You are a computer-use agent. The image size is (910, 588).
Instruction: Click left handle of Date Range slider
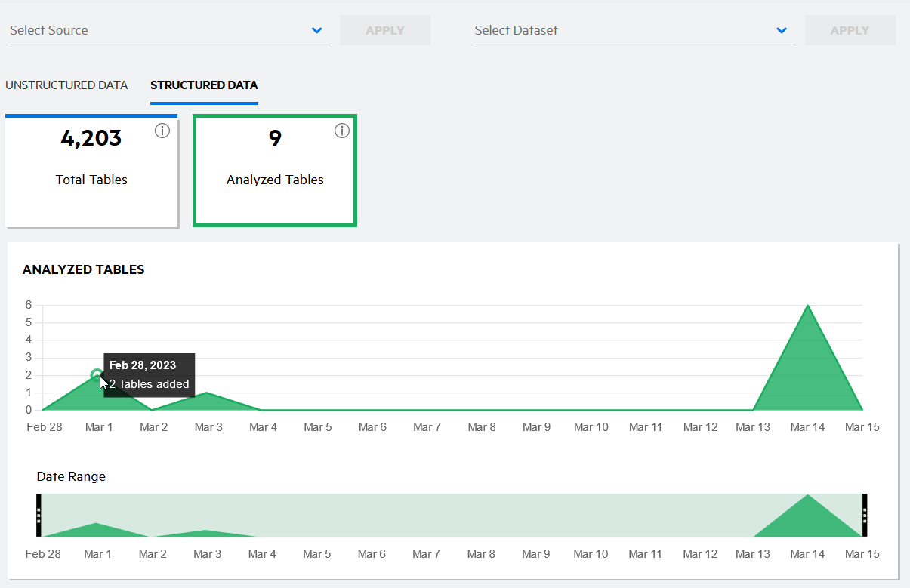click(x=39, y=516)
